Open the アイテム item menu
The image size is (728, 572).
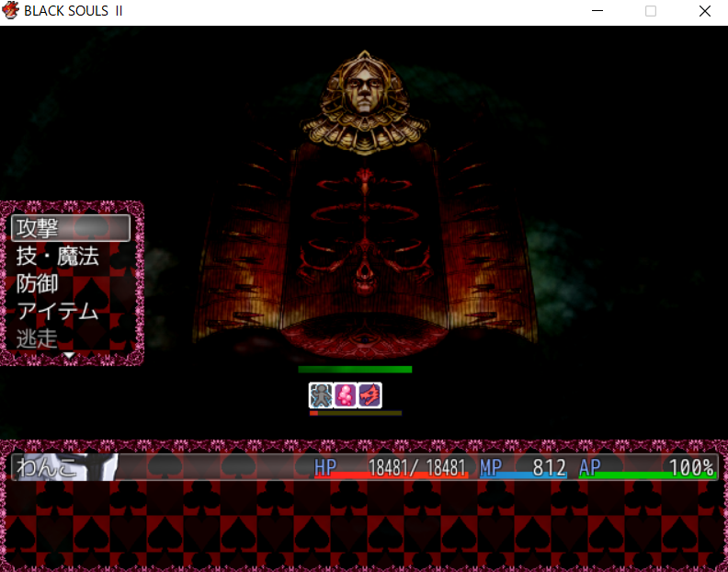(58, 312)
